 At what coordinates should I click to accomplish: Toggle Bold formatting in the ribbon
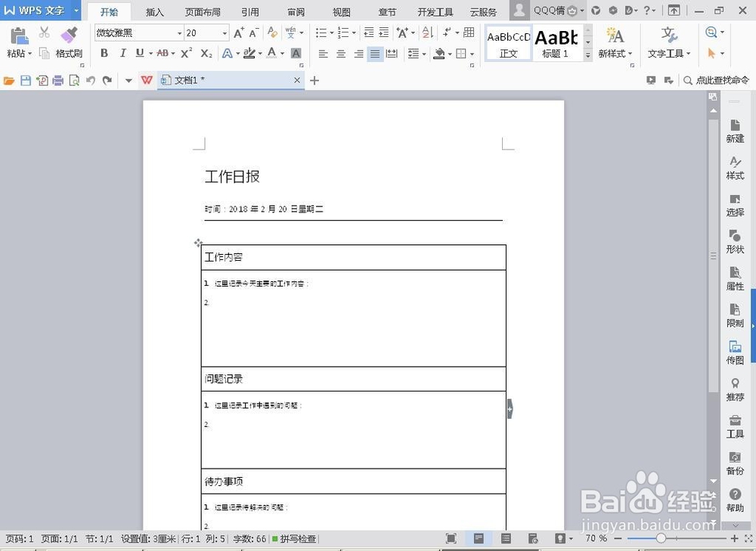point(105,54)
